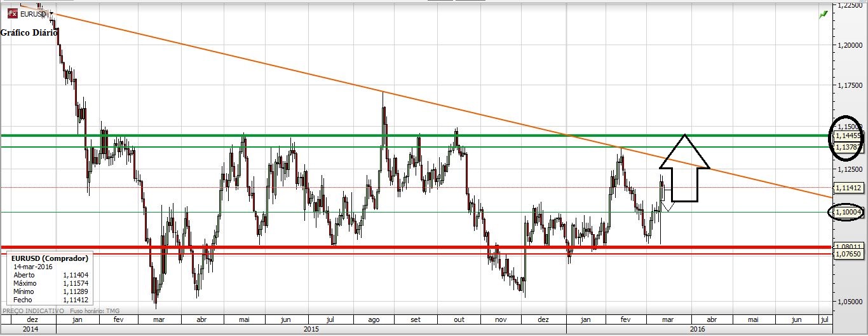Click the Mínimo value 1,11289
This screenshot has height=336, width=868.
point(75,291)
